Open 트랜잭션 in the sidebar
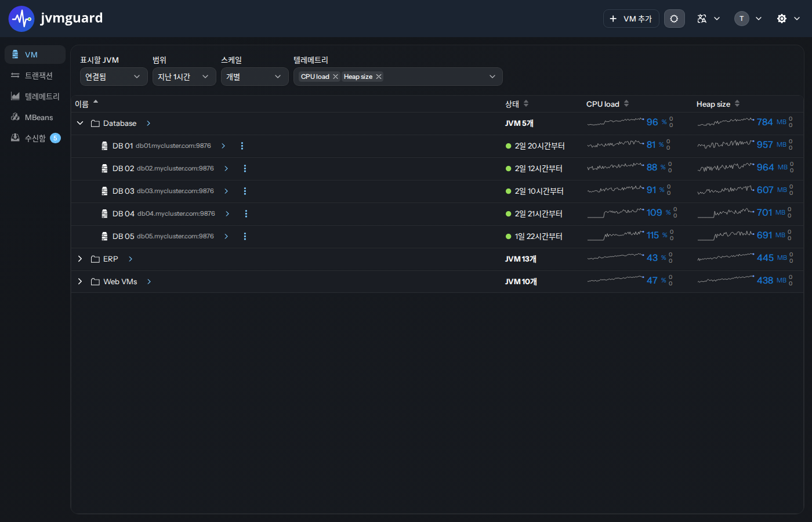Screen dimensions: 812x522 (35, 75)
